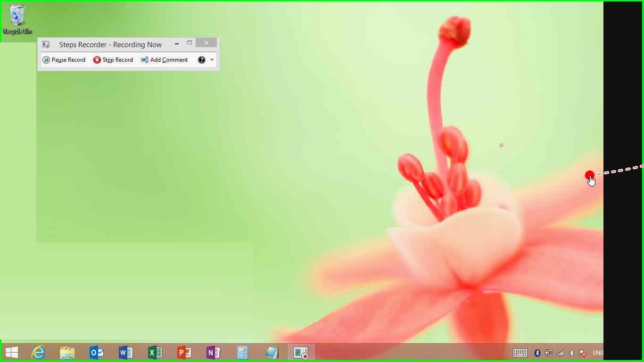Image resolution: width=644 pixels, height=362 pixels.
Task: Stop the recording with Stop Record
Action: 113,60
